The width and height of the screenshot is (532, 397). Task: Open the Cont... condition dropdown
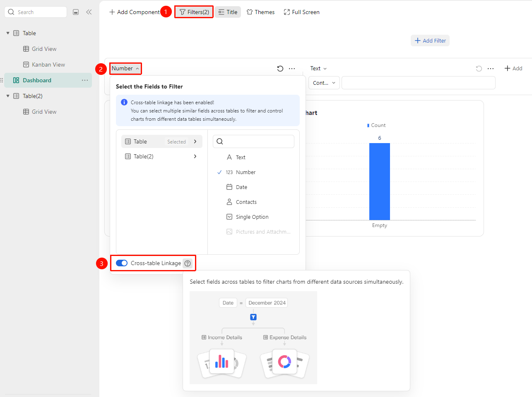(x=324, y=83)
